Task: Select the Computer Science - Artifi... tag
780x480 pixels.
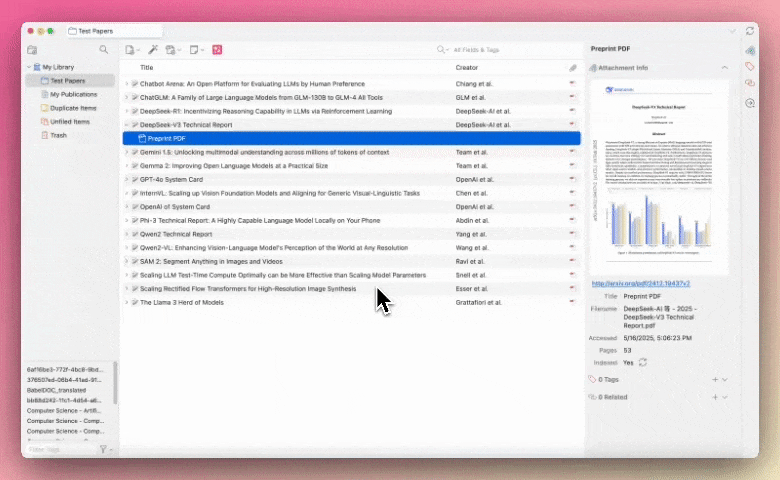Action: tap(64, 411)
